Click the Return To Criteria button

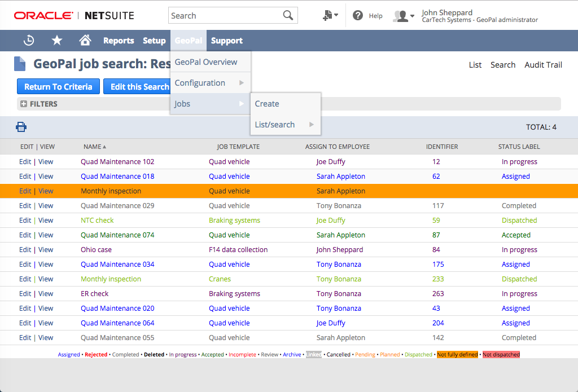(58, 86)
